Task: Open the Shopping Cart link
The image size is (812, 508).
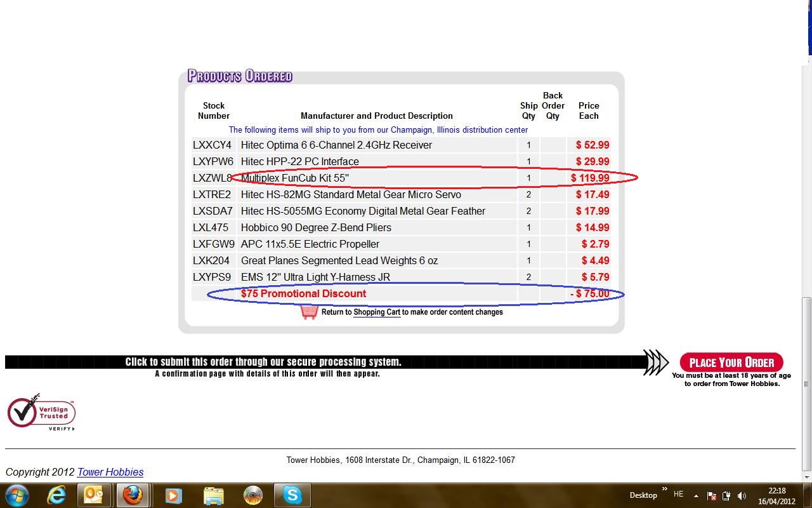Action: tap(377, 312)
